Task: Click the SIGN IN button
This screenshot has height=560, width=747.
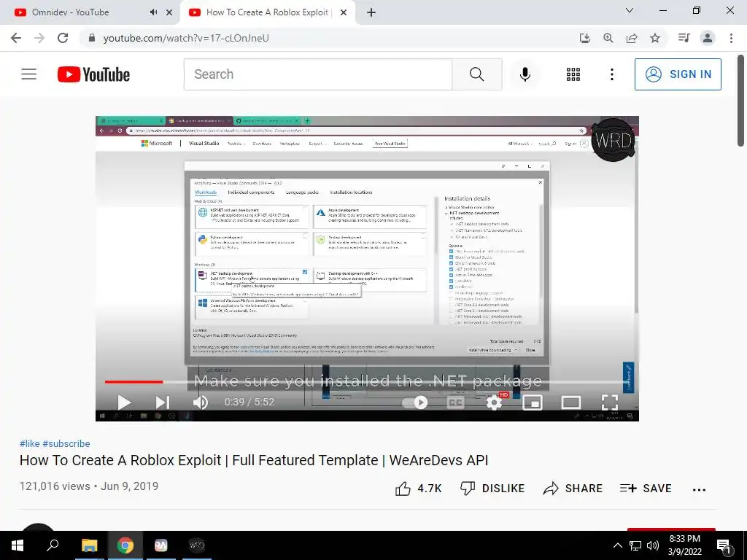Action: coord(678,74)
